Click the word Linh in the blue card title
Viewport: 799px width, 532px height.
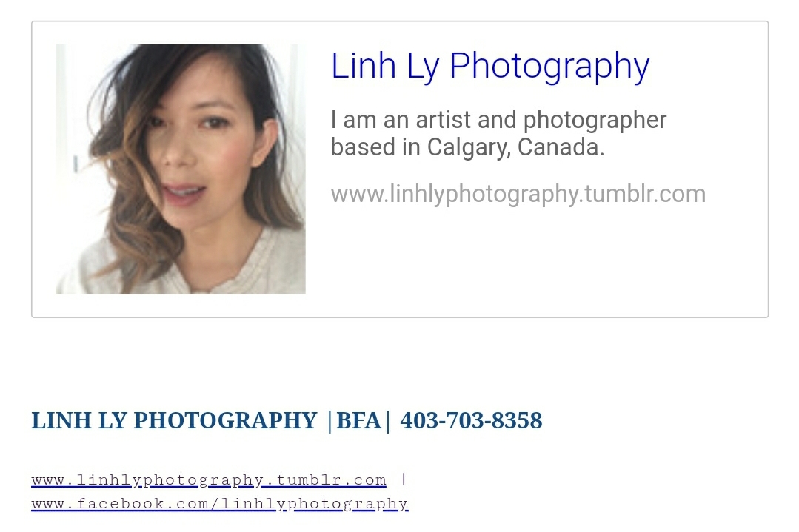[364, 66]
